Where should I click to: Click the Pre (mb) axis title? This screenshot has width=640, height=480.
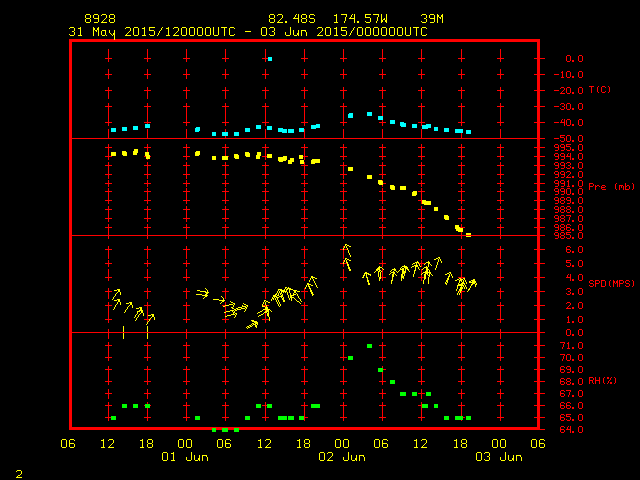coord(611,187)
